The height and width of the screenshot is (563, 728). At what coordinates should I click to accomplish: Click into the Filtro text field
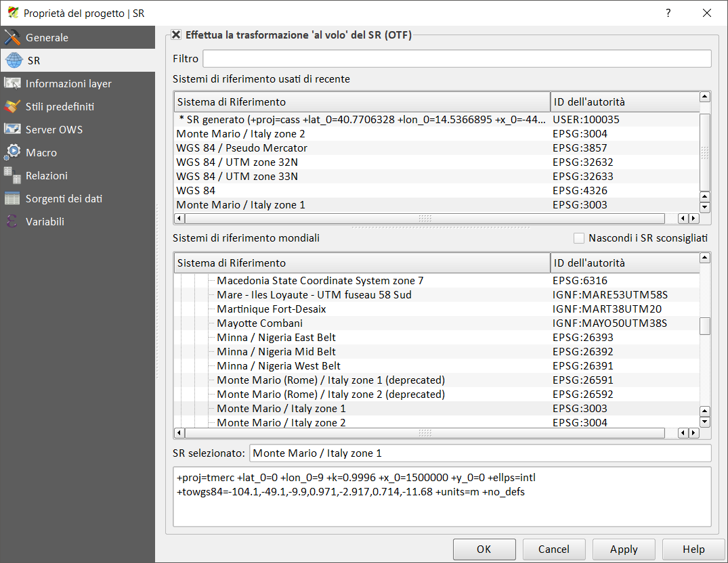coord(456,59)
